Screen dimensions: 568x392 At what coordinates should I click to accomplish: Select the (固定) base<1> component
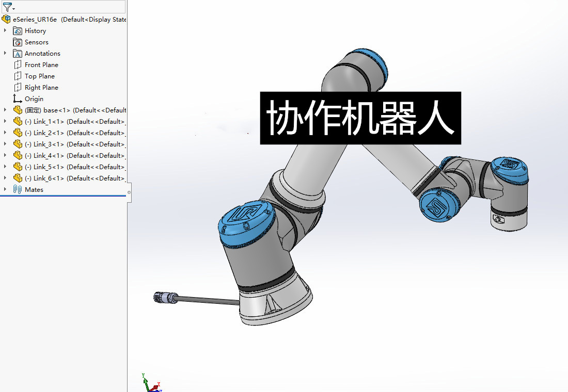click(75, 110)
